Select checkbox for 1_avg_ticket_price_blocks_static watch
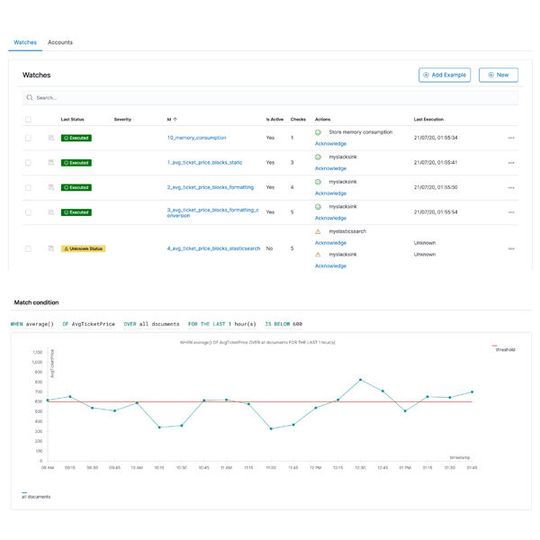 (28, 163)
